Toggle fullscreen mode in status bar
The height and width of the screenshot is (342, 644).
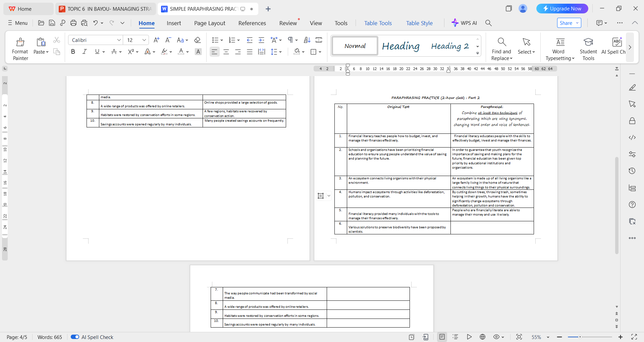click(x=634, y=337)
